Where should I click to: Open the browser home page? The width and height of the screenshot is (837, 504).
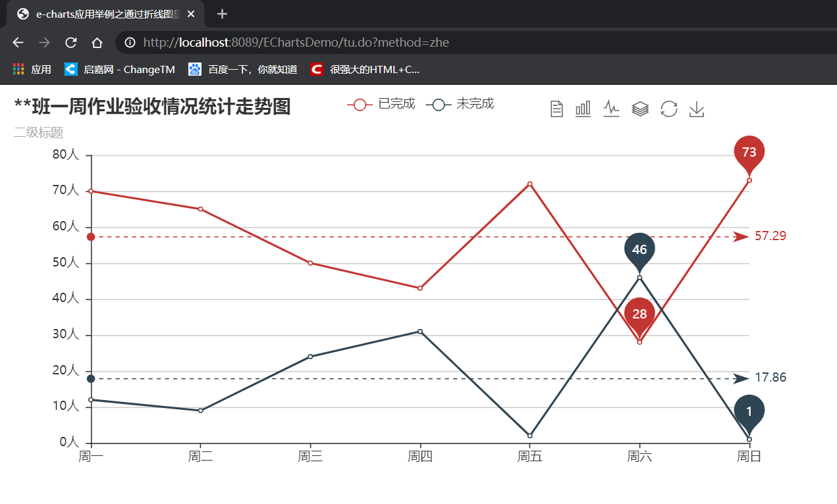tap(97, 43)
